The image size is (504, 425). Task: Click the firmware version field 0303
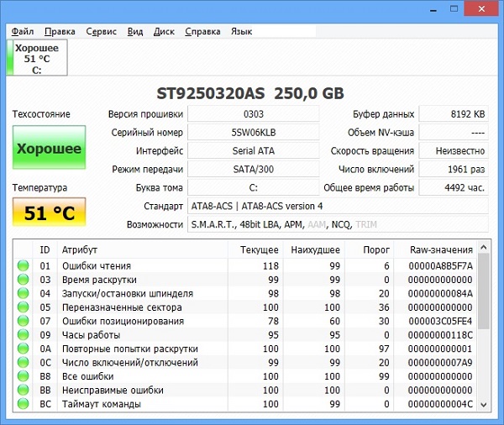click(x=254, y=113)
